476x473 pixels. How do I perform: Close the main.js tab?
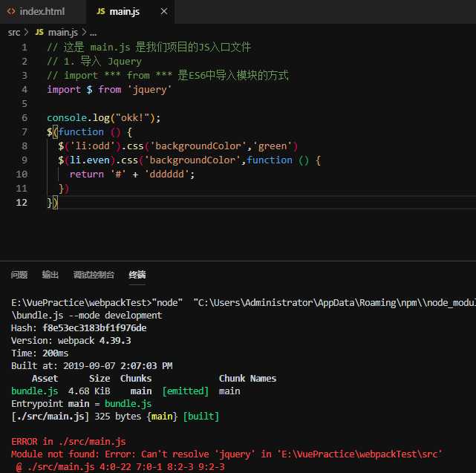pos(164,12)
